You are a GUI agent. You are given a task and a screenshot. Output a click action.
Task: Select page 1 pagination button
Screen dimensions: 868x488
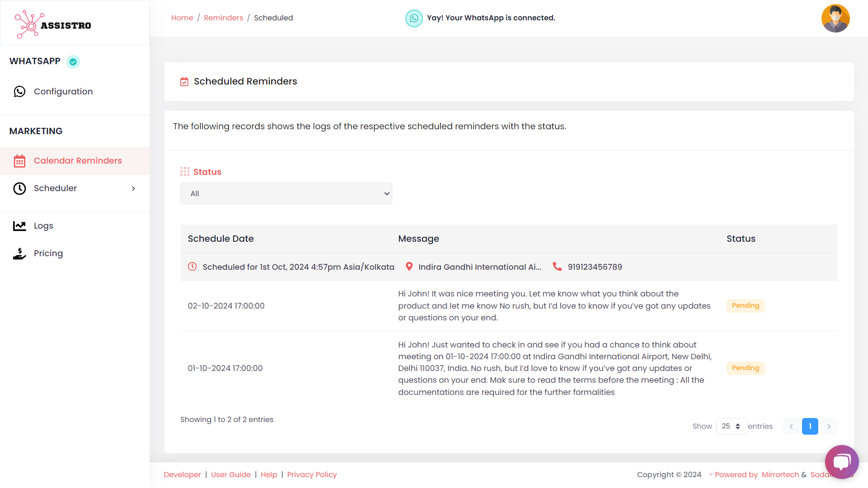click(x=810, y=426)
